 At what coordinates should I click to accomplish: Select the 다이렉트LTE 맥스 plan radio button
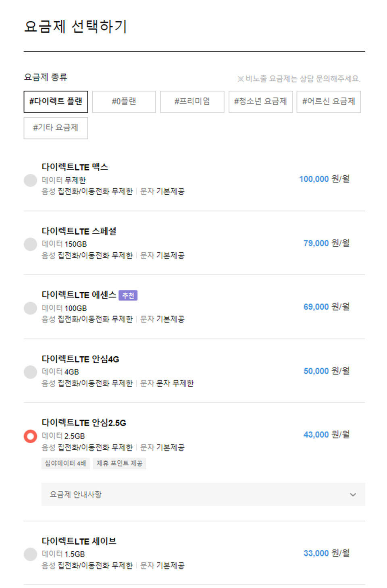pos(30,180)
